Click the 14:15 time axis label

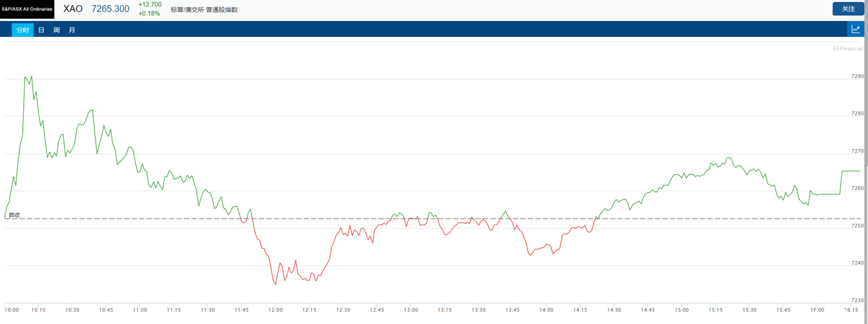pos(580,310)
